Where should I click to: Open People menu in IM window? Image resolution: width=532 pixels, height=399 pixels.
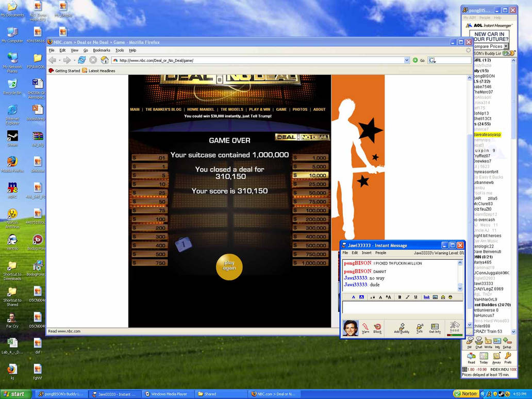[x=380, y=253]
